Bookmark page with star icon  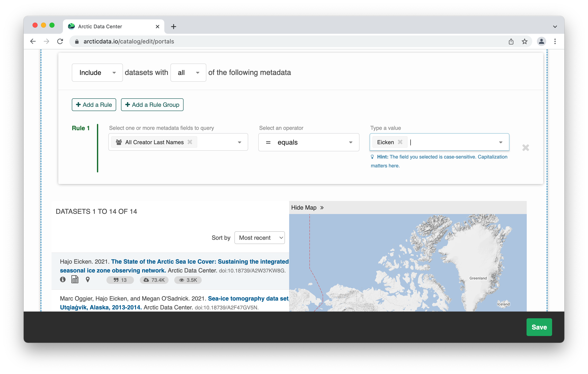(524, 42)
